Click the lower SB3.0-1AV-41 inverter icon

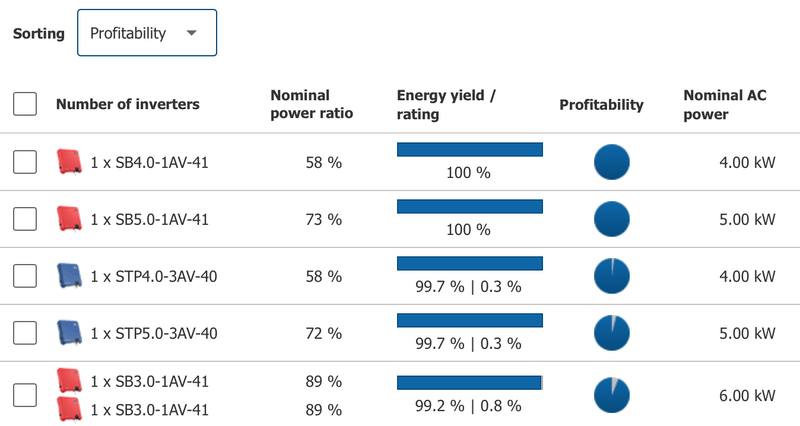[68, 409]
